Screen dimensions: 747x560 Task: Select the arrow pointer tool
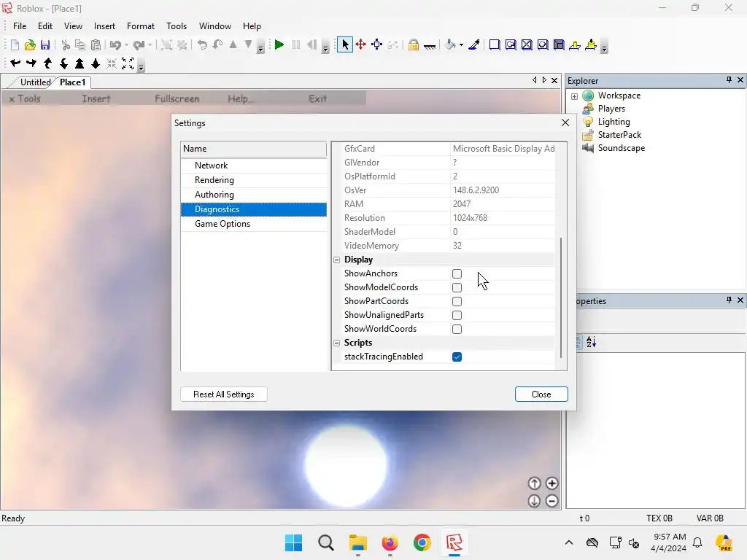tap(345, 44)
